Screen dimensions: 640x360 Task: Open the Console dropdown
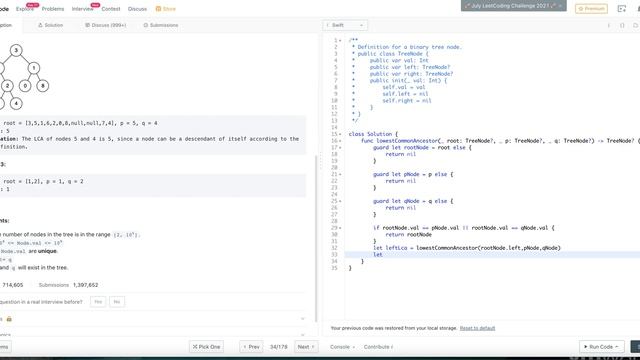click(x=342, y=347)
